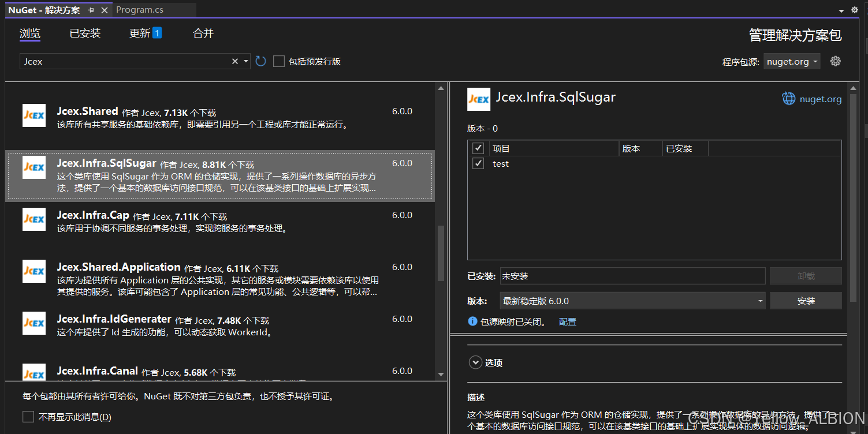Open the nuget.org package source dropdown
This screenshot has width=868, height=434.
point(792,61)
